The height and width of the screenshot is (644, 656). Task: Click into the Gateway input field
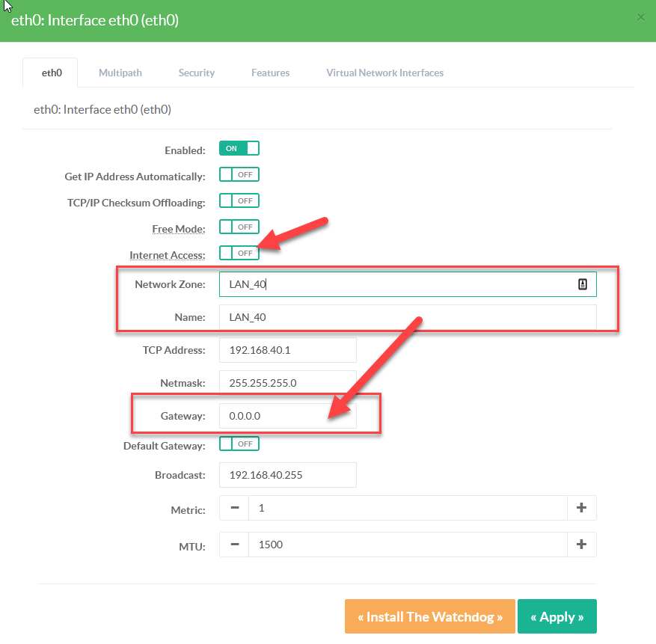point(287,416)
